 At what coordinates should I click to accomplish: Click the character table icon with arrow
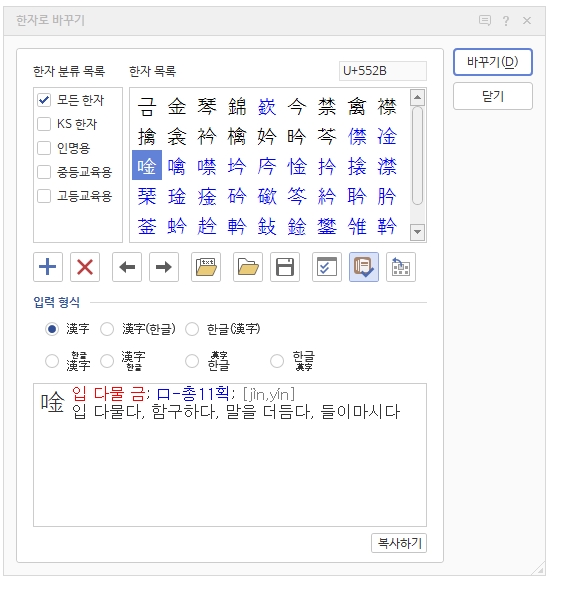[x=401, y=267]
